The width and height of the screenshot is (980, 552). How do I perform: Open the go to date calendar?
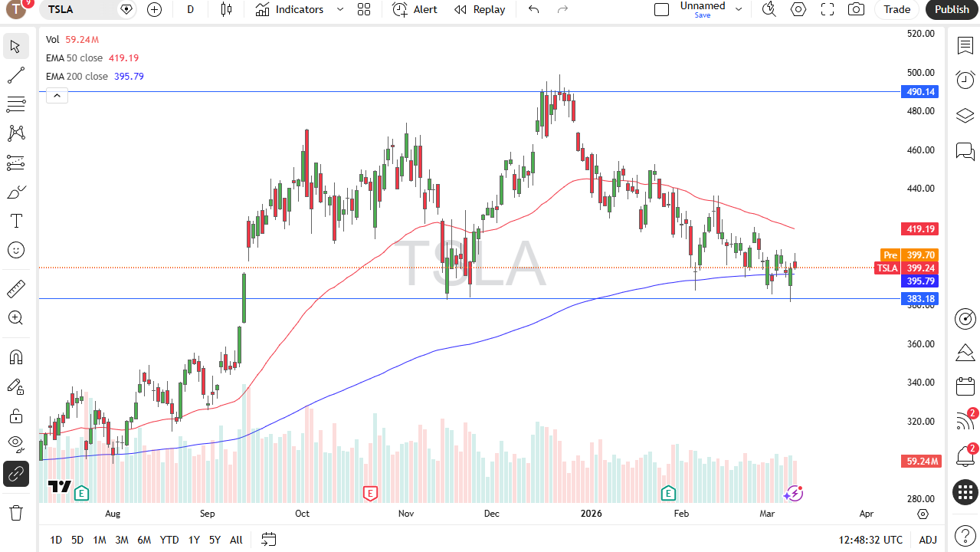[x=268, y=540]
